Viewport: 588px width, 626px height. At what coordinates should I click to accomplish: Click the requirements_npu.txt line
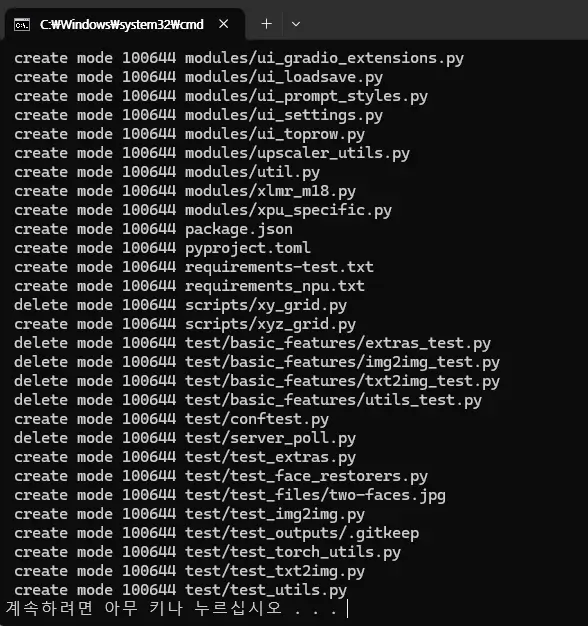point(189,286)
